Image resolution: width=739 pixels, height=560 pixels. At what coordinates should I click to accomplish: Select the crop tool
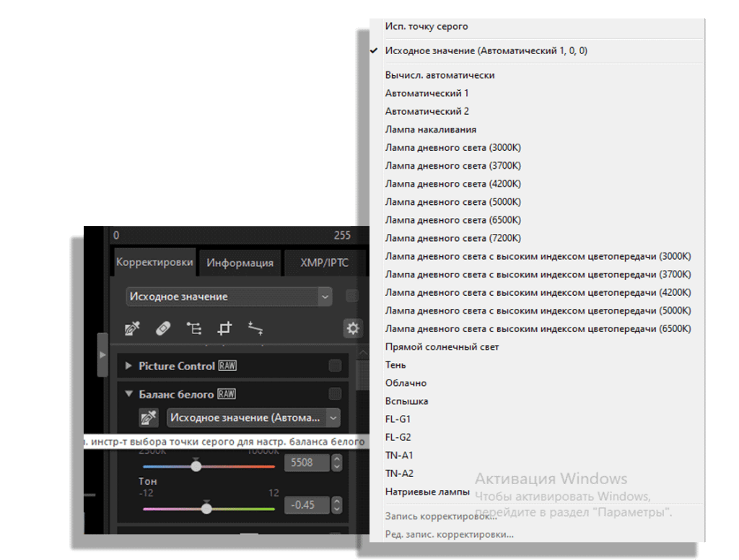click(224, 328)
